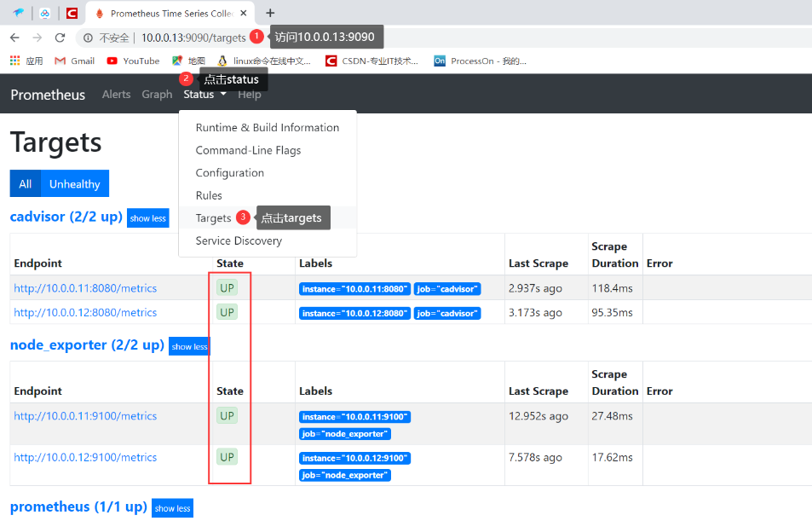This screenshot has height=521, width=812.
Task: View site security info icon
Action: click(x=88, y=38)
